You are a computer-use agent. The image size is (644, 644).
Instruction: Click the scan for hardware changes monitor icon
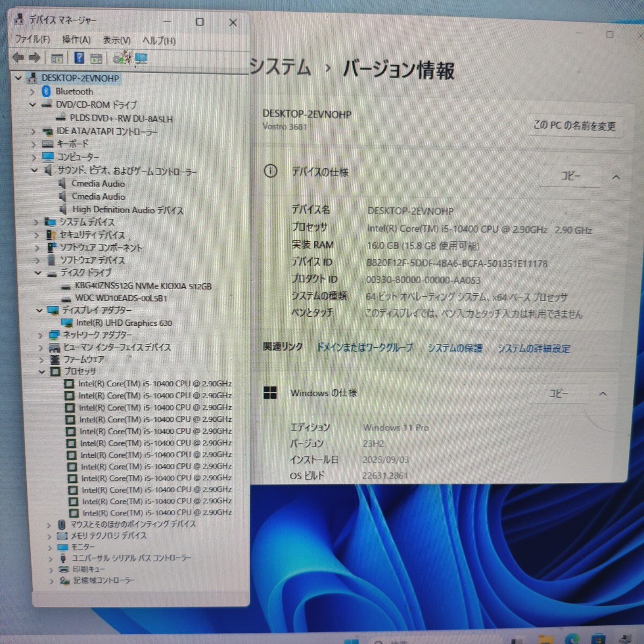[142, 58]
